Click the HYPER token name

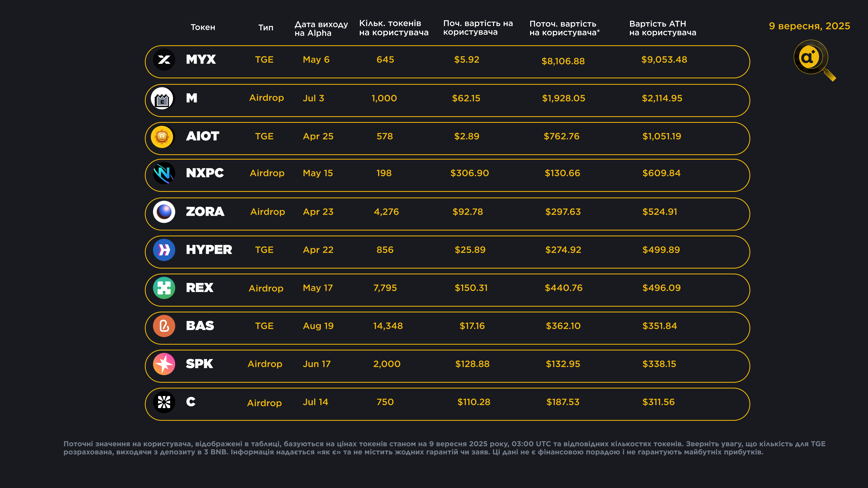209,250
